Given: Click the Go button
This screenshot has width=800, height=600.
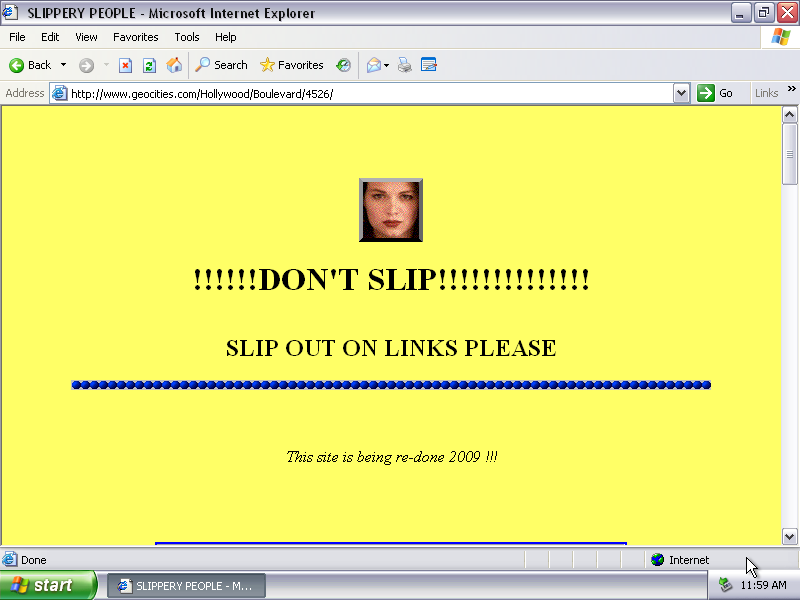Looking at the screenshot, I should [x=715, y=93].
